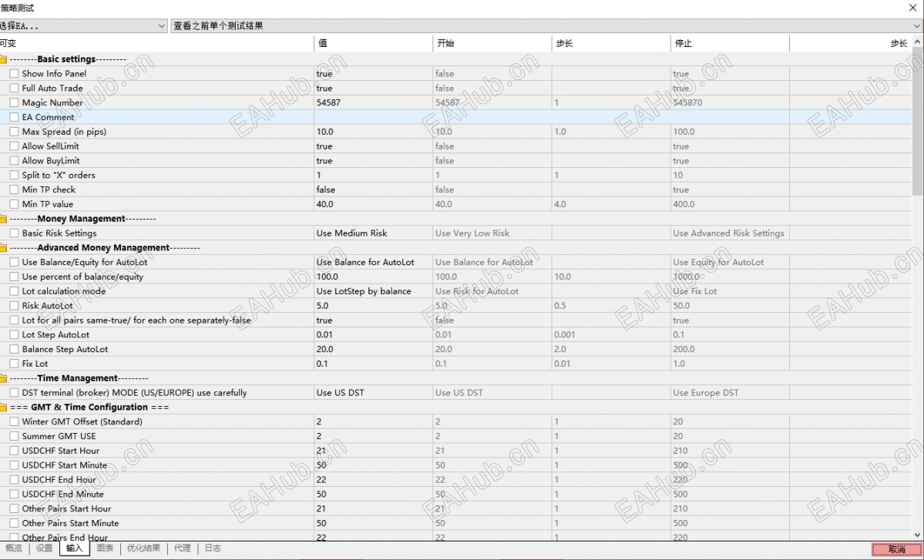The height and width of the screenshot is (560, 924).
Task: Click the 取消 button
Action: coord(896,549)
